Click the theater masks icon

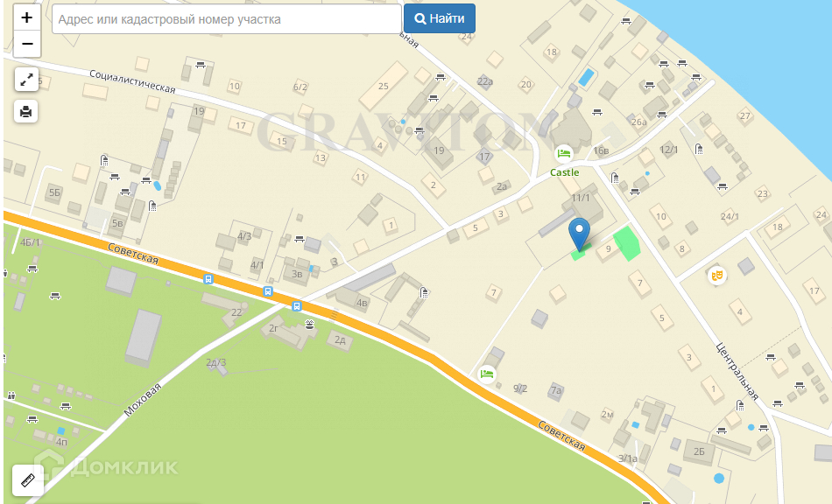click(717, 275)
